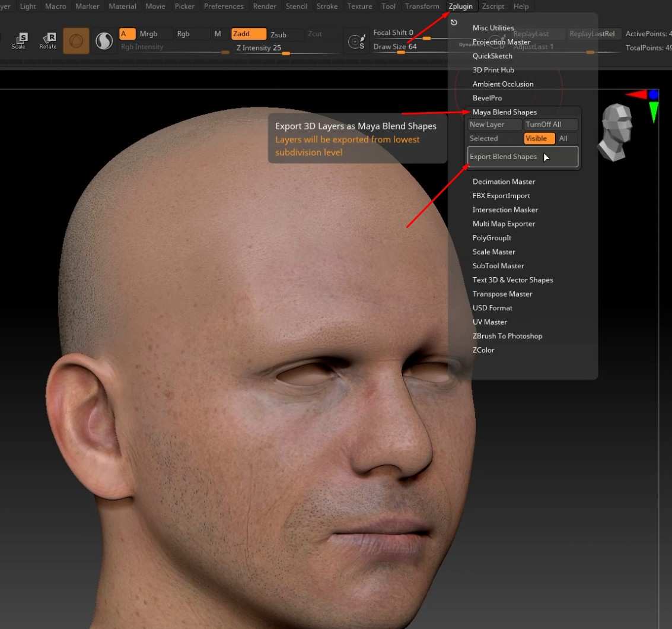Toggle Rgb mode
The width and height of the screenshot is (672, 629).
point(183,34)
